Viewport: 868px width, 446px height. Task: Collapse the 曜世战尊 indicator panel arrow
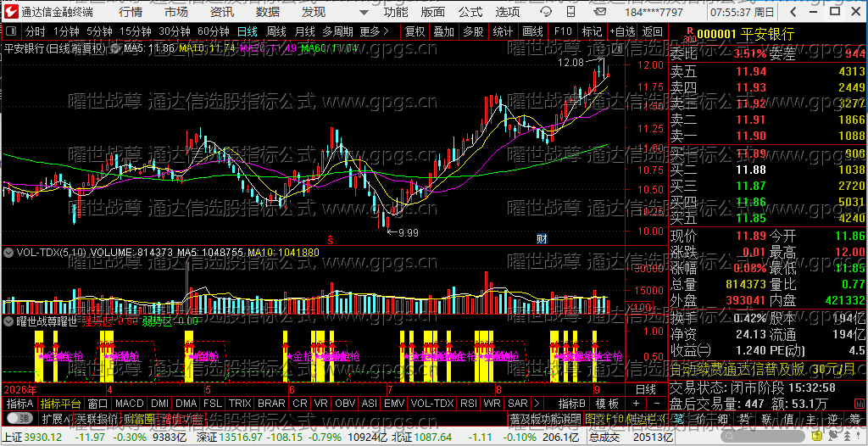8,321
